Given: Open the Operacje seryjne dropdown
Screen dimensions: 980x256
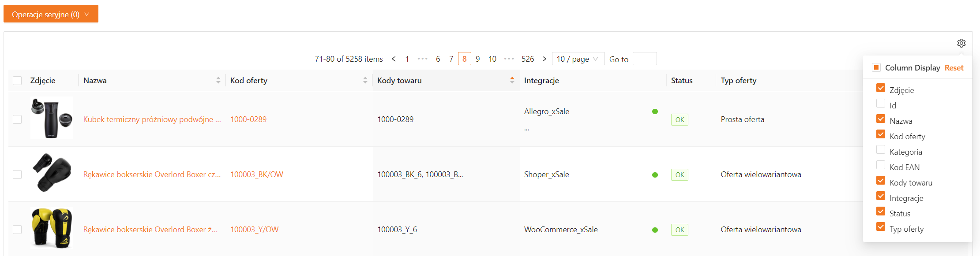Looking at the screenshot, I should [x=51, y=14].
